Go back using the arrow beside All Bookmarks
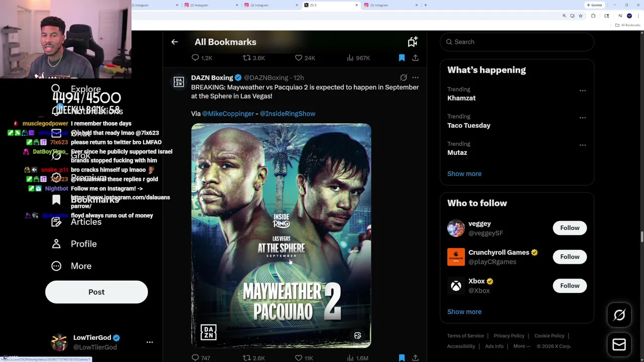This screenshot has width=644, height=362. (x=175, y=42)
